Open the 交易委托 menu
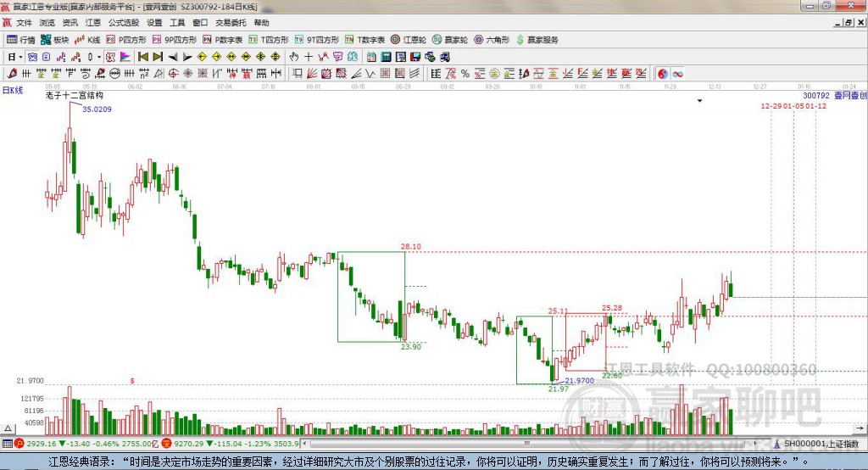 pyautogui.click(x=231, y=23)
